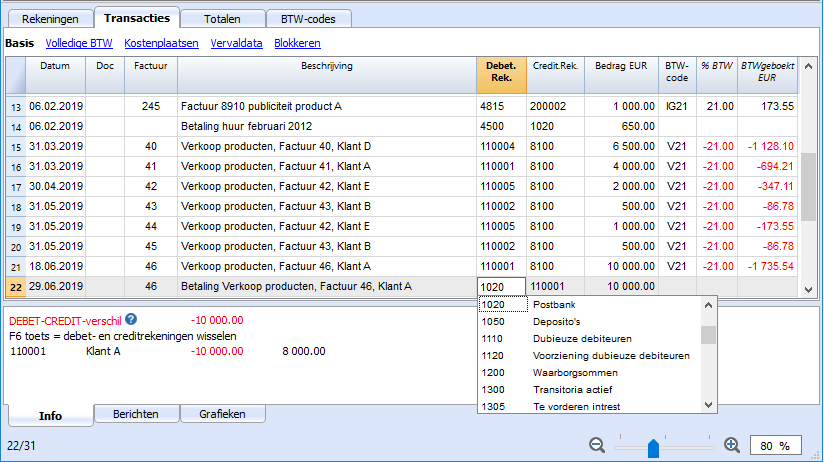Open the Kostenplaatsen view link
The width and height of the screenshot is (824, 462).
coord(161,43)
